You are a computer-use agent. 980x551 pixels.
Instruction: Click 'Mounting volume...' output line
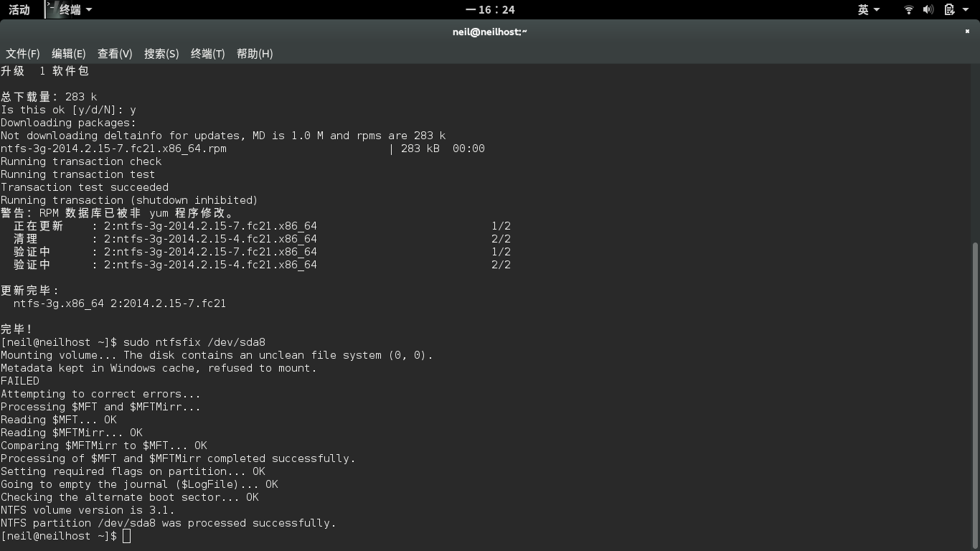click(217, 355)
